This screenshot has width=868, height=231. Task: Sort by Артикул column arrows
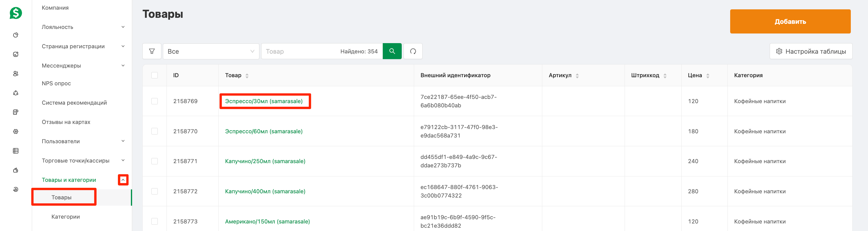[x=577, y=76]
